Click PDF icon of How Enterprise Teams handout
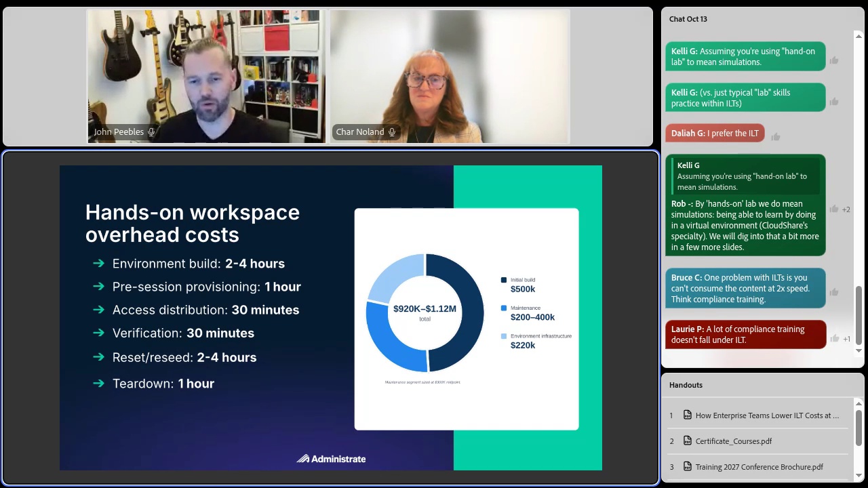 pyautogui.click(x=688, y=415)
